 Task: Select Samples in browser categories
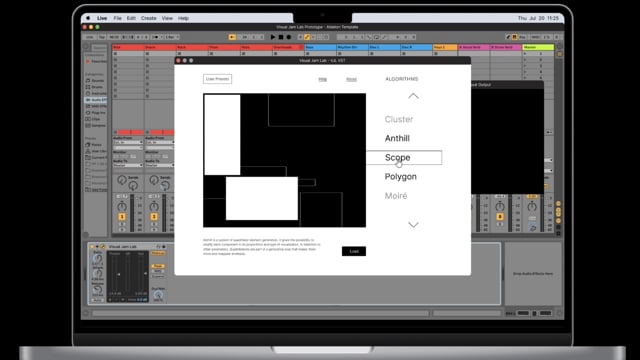point(96,125)
